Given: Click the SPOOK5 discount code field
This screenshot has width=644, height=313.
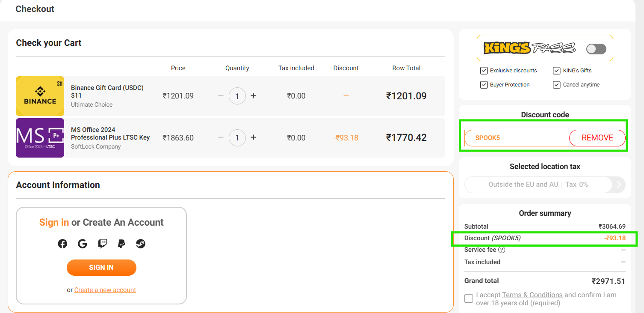Looking at the screenshot, I should (x=517, y=138).
